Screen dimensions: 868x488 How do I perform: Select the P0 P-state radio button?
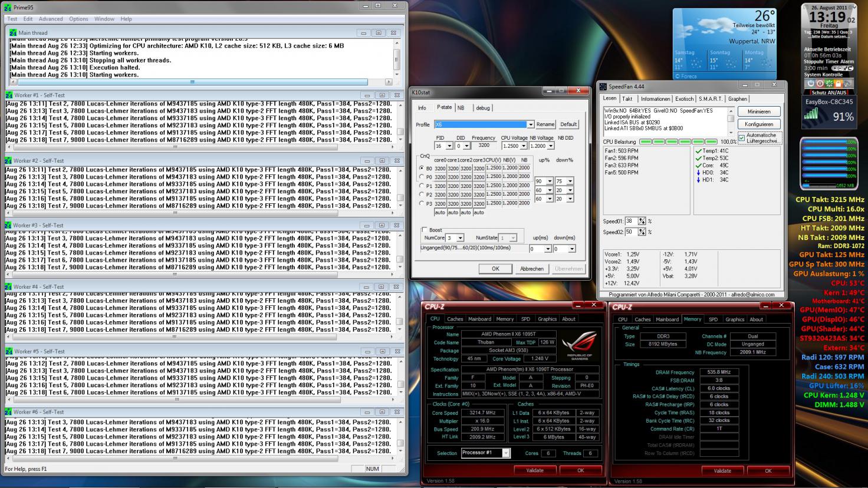coord(422,177)
